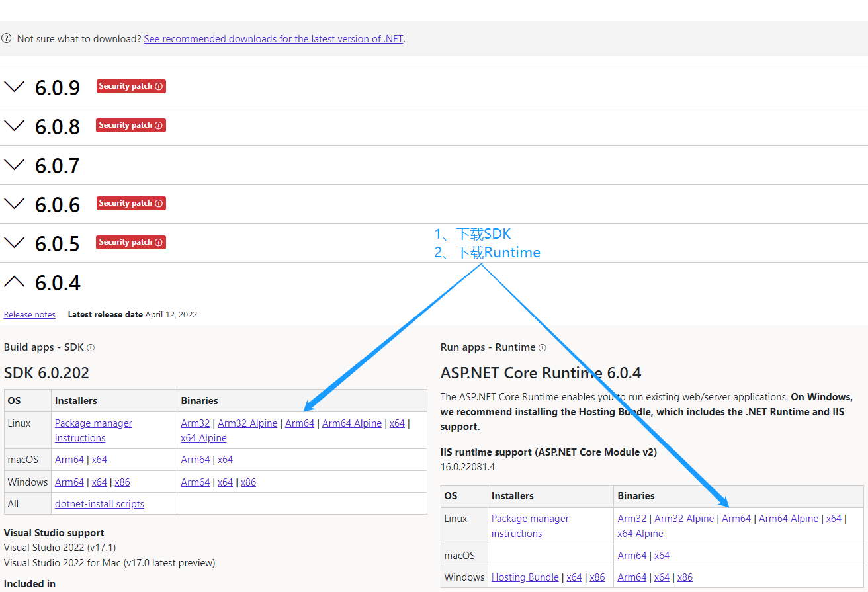Click info icon beside Run apps - Runtime
The height and width of the screenshot is (592, 868).
tap(542, 348)
